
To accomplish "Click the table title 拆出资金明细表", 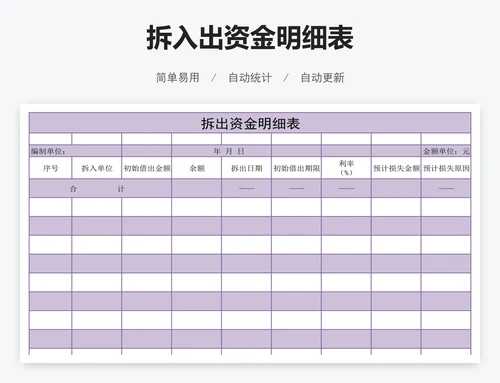I will [250, 123].
